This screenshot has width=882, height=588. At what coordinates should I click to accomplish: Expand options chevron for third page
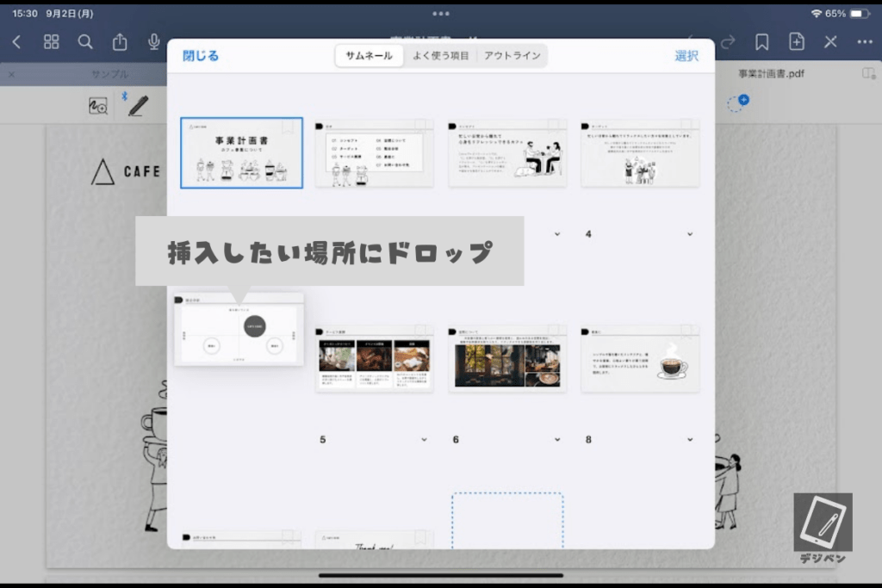tap(557, 234)
